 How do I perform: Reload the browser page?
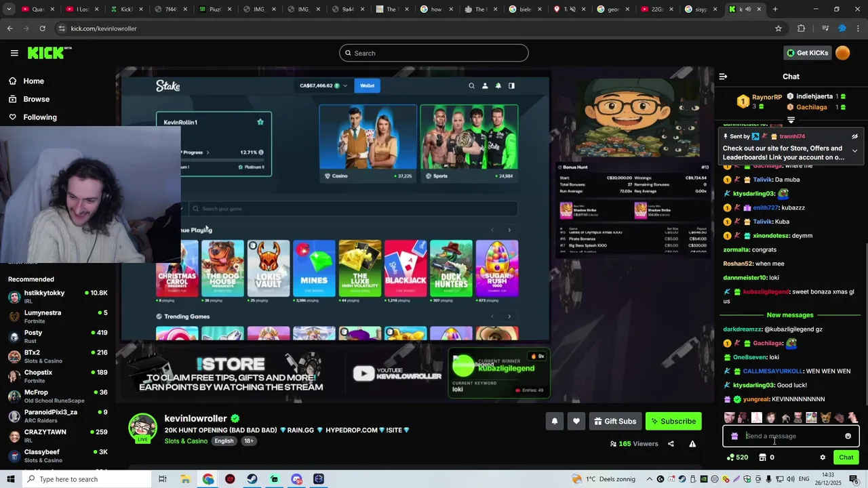[x=42, y=28]
